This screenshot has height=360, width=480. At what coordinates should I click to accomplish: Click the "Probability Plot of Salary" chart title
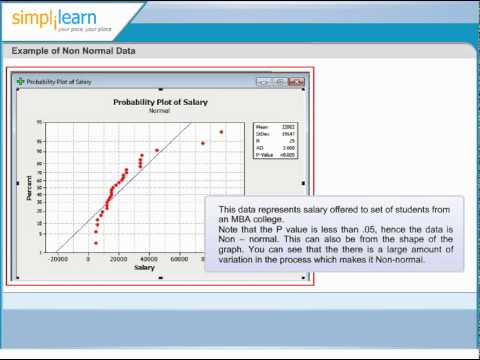tap(160, 102)
